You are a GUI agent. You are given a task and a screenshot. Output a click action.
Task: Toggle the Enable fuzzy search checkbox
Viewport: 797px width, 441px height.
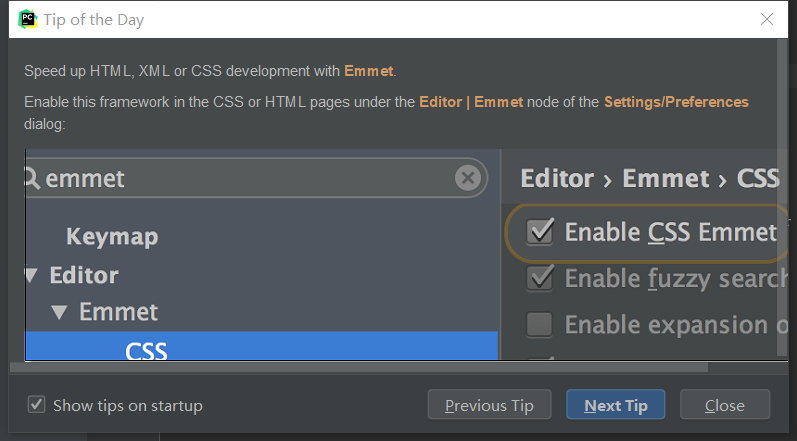click(x=541, y=278)
